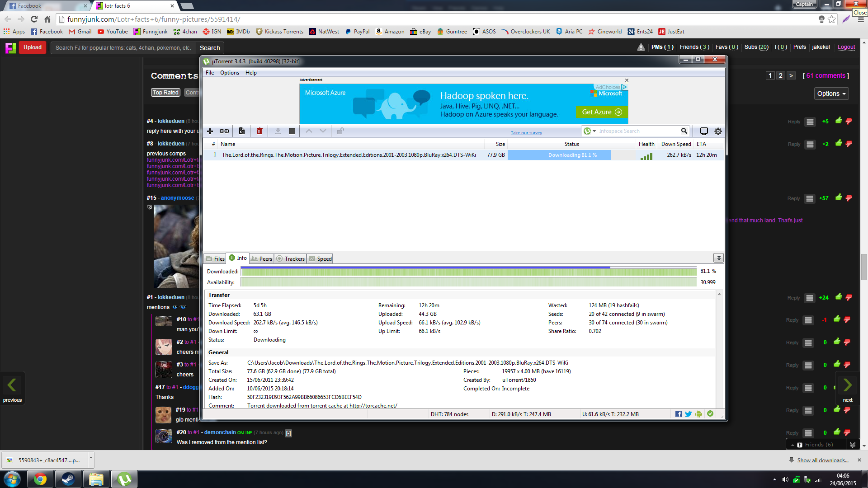Click the Create New Torrent icon
Viewport: 868px width, 488px height.
(242, 131)
